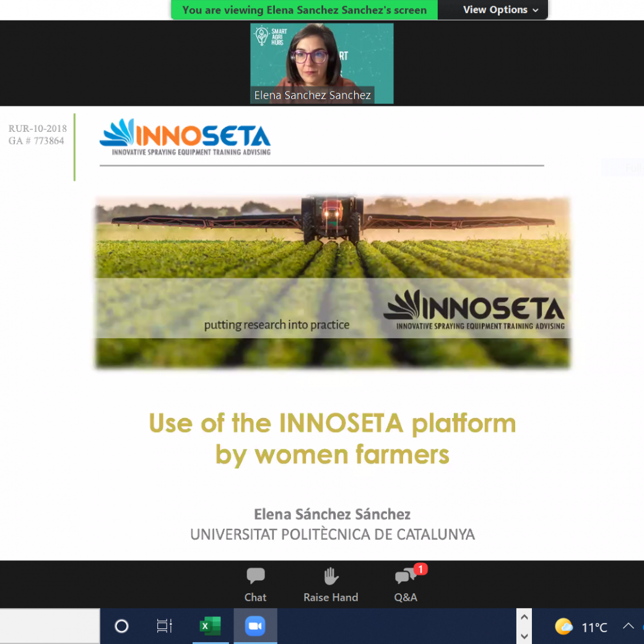Select Elena Sanchez Sanchez's video thumbnail

321,63
